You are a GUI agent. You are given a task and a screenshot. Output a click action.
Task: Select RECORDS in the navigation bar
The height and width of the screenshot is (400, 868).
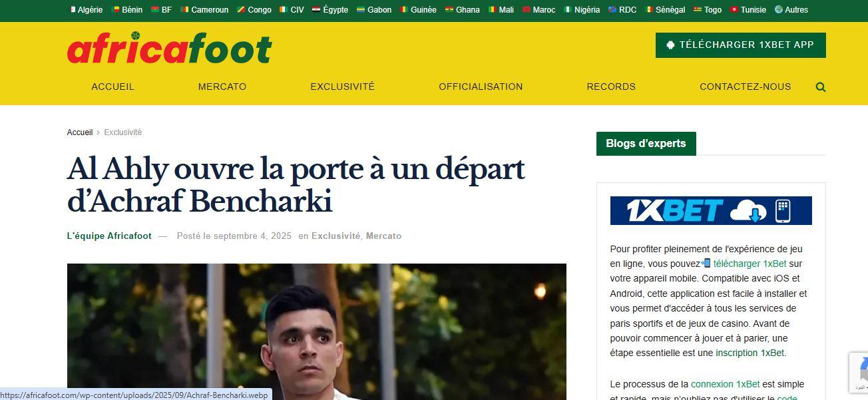(x=611, y=87)
